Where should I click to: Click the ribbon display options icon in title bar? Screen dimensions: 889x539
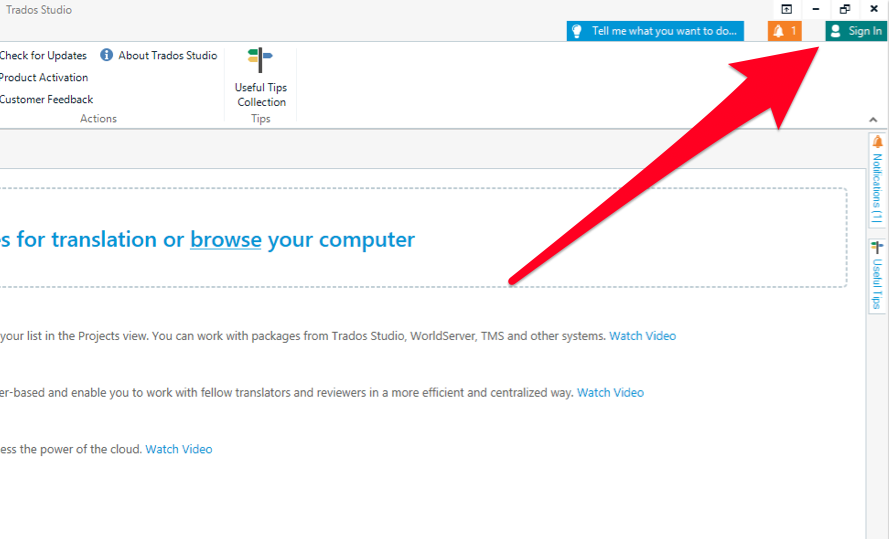tap(786, 9)
